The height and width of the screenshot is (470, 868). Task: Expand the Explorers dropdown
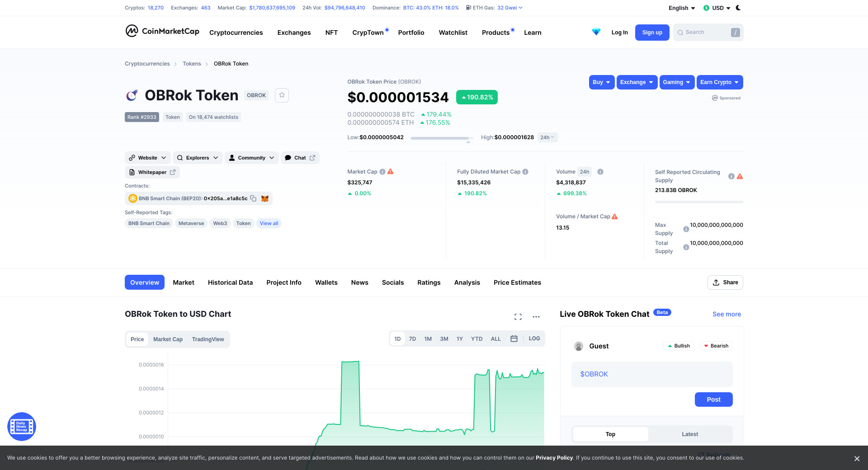[198, 158]
